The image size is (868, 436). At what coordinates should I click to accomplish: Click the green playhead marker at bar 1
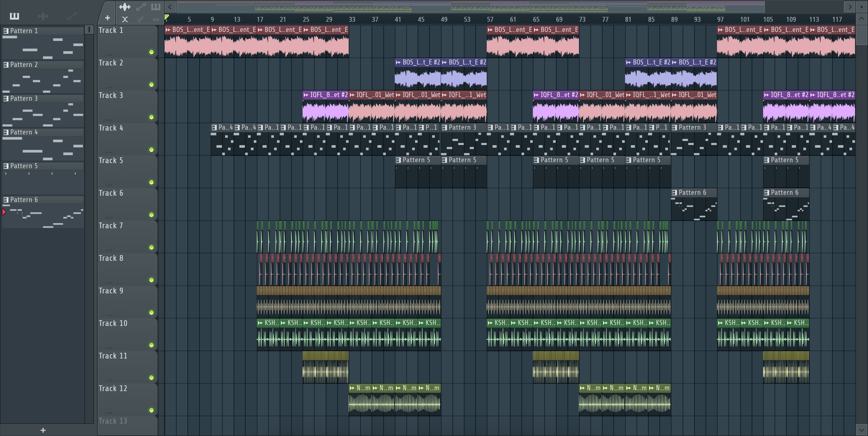(166, 17)
